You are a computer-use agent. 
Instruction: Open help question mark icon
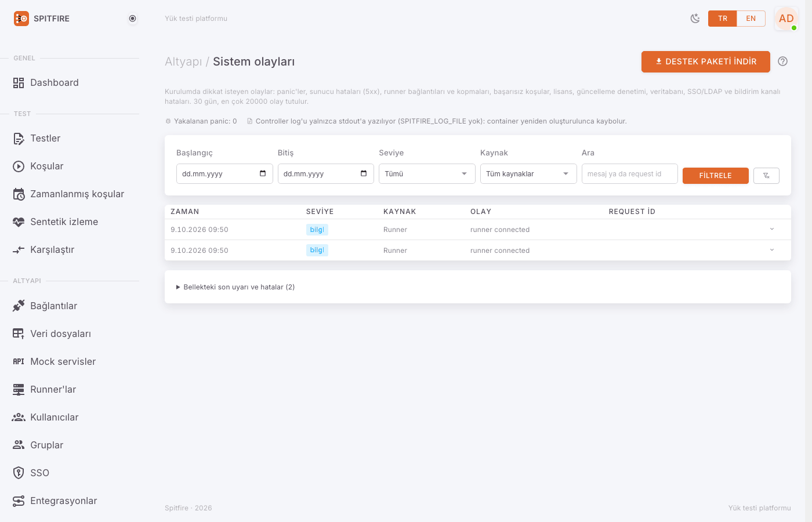(782, 61)
